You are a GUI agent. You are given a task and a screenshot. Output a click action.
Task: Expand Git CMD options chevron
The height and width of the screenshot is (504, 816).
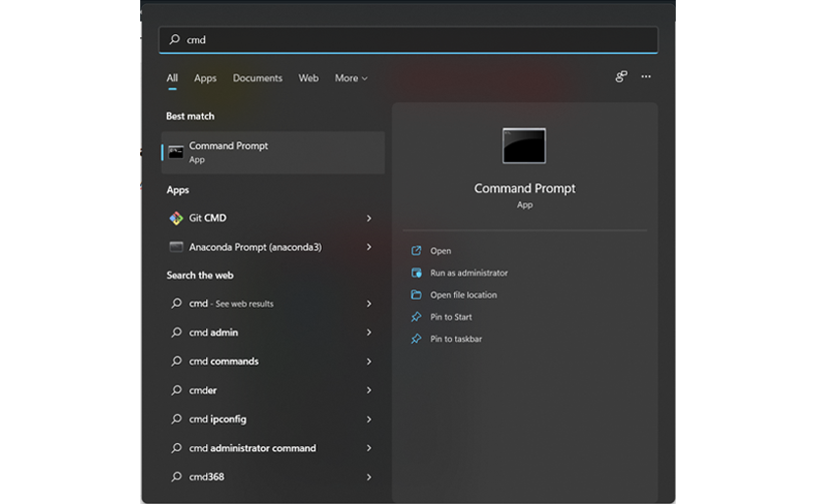pos(369,219)
